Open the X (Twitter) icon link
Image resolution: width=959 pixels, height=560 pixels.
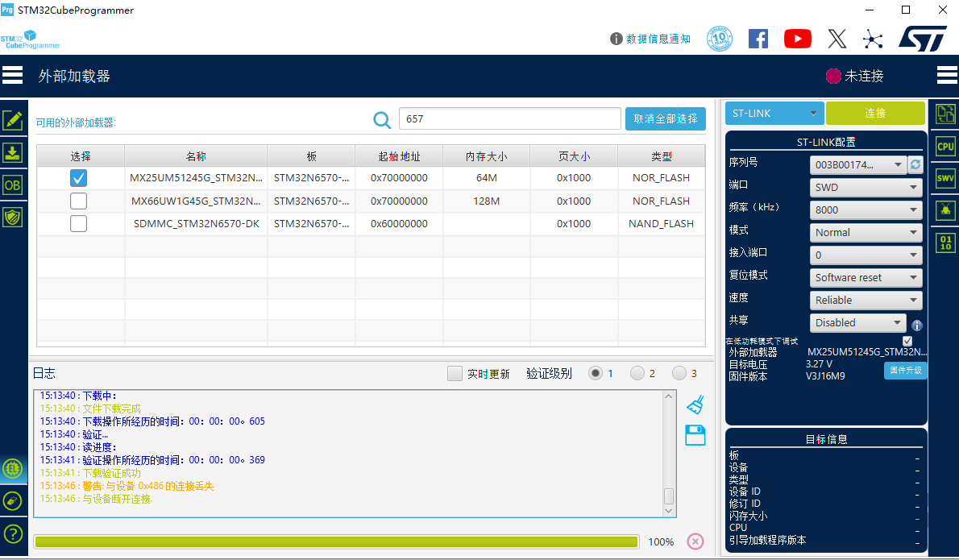click(x=837, y=39)
